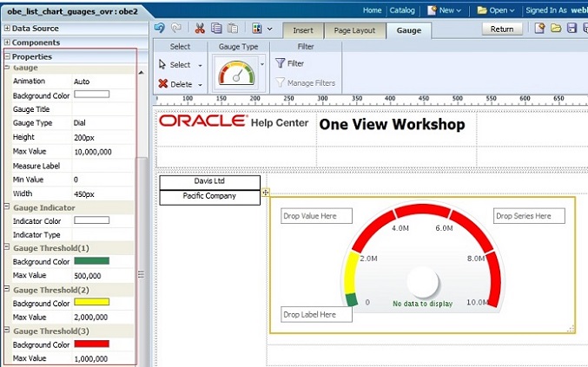Click the green Threshold(1) background color swatch
The image size is (588, 367).
point(91,260)
